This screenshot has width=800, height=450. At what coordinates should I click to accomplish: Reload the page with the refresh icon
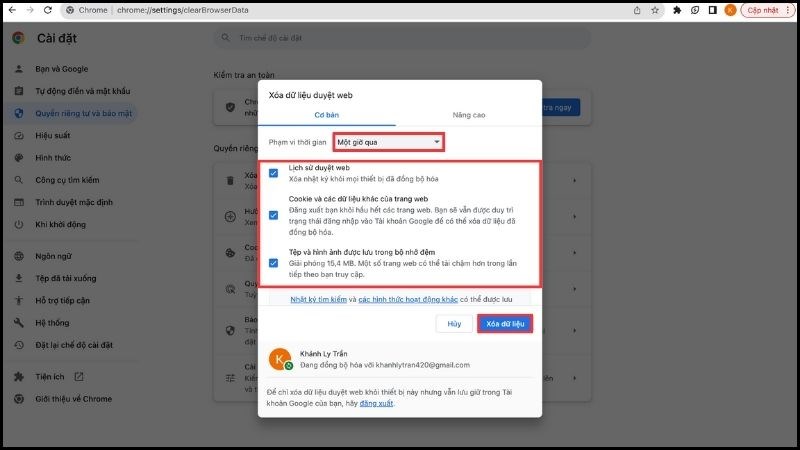click(47, 10)
